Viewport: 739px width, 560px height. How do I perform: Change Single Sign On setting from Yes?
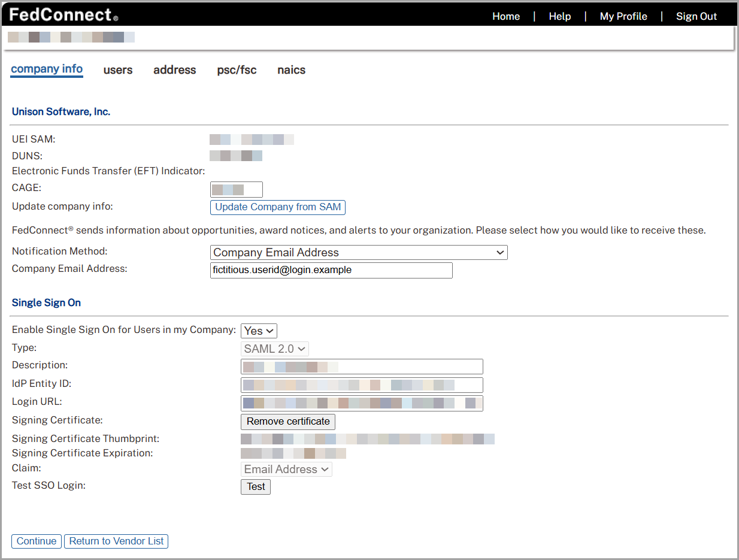[x=258, y=330]
